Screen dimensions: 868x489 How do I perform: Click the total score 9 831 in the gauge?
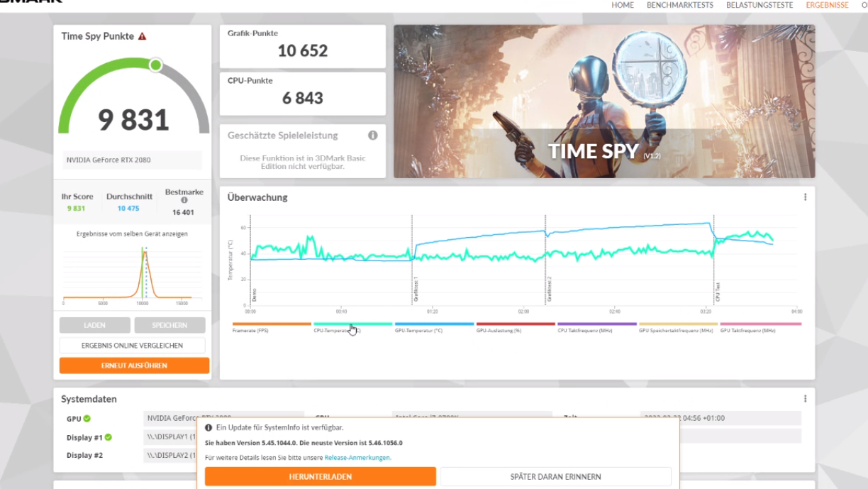pos(134,119)
